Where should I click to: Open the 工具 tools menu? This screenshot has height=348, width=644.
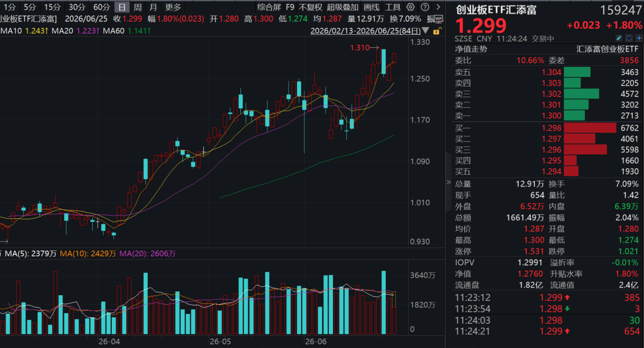392,7
